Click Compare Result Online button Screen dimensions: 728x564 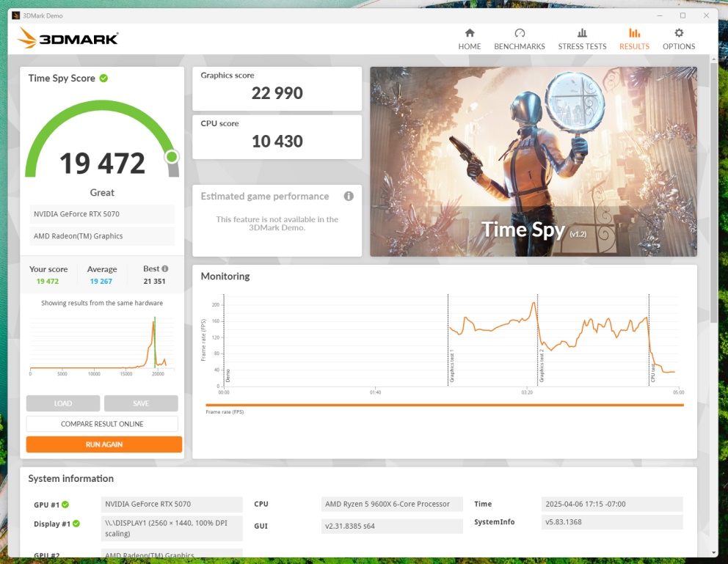point(102,424)
